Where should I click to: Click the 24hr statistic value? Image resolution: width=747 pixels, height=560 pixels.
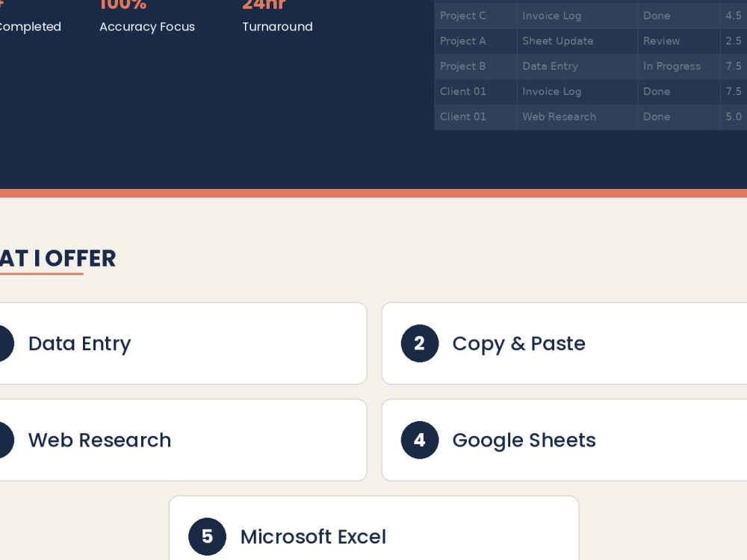click(x=264, y=4)
